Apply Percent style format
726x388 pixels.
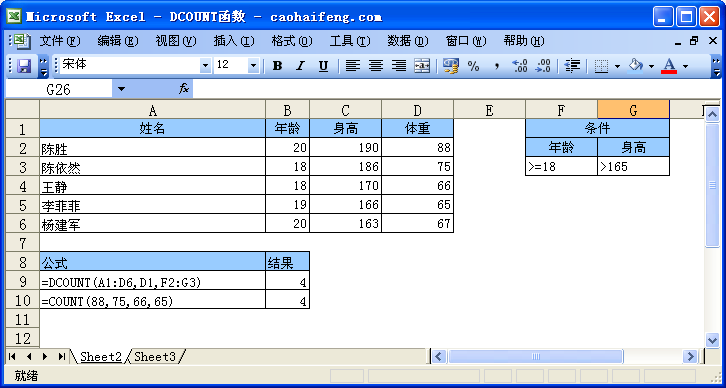click(x=473, y=66)
